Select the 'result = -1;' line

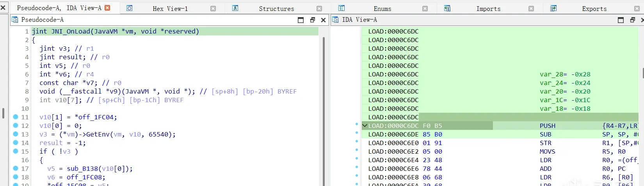click(62, 143)
